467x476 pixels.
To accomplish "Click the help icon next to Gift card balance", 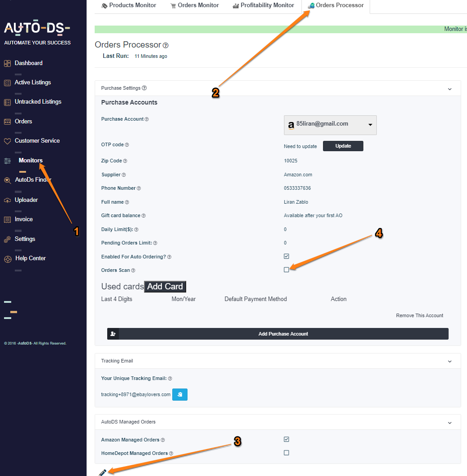I will pyautogui.click(x=144, y=215).
